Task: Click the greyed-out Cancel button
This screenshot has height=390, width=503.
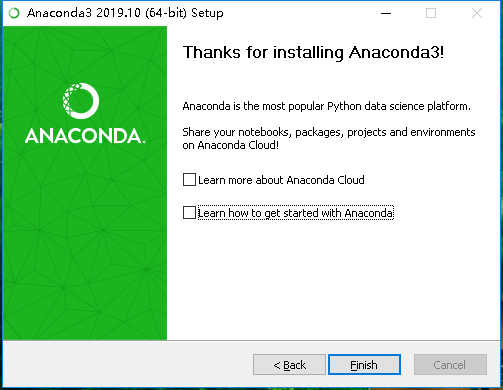Action: (x=450, y=365)
